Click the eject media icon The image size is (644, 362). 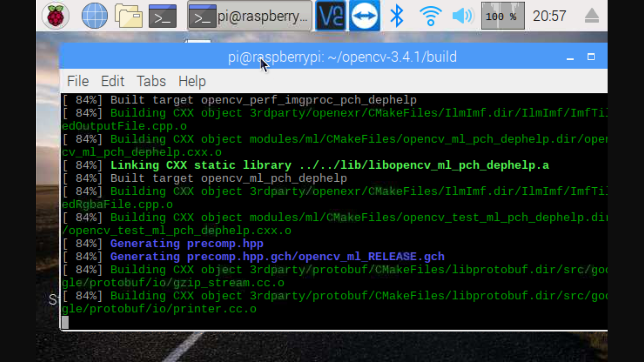point(592,16)
